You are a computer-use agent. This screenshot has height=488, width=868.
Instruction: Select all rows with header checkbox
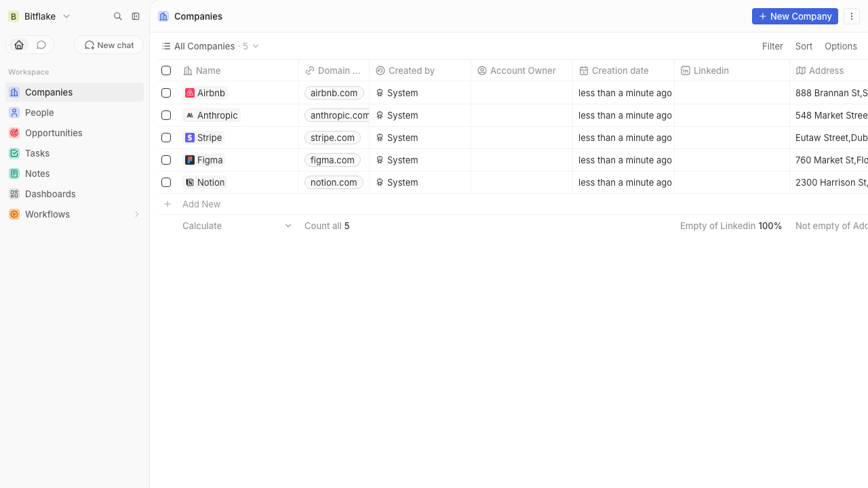click(166, 70)
